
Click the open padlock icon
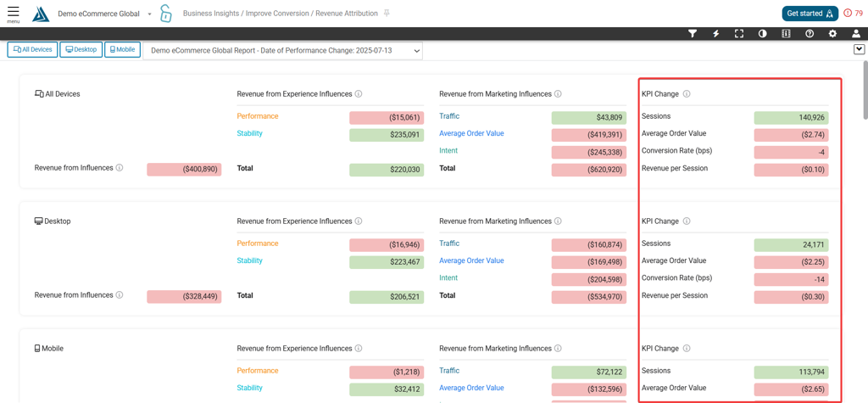165,14
